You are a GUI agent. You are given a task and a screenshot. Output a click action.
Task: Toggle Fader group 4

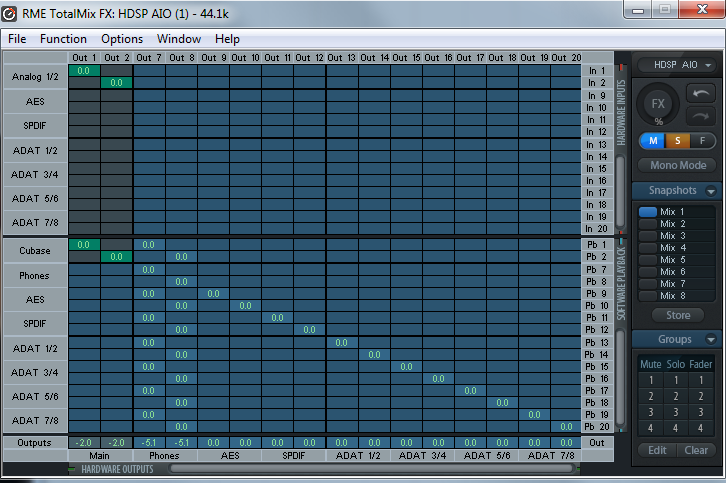click(x=701, y=428)
